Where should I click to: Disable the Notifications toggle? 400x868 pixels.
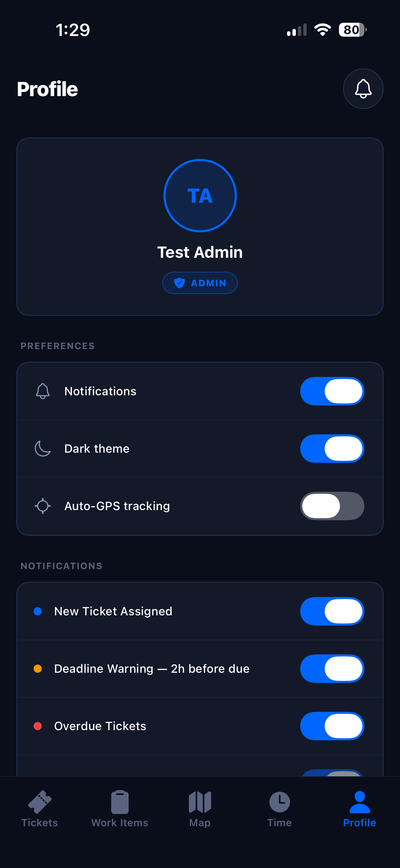pyautogui.click(x=332, y=391)
